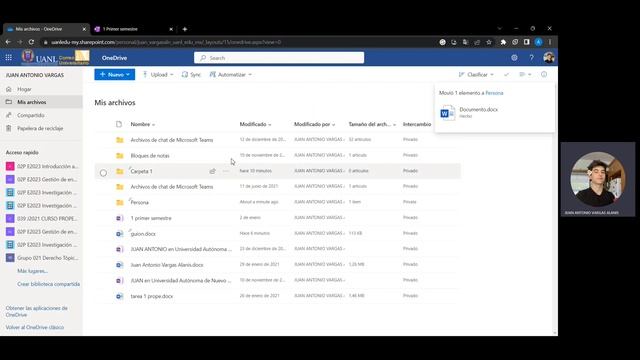Image resolution: width=640 pixels, height=360 pixels.
Task: Click the guion.docx Word file icon
Action: point(120,234)
